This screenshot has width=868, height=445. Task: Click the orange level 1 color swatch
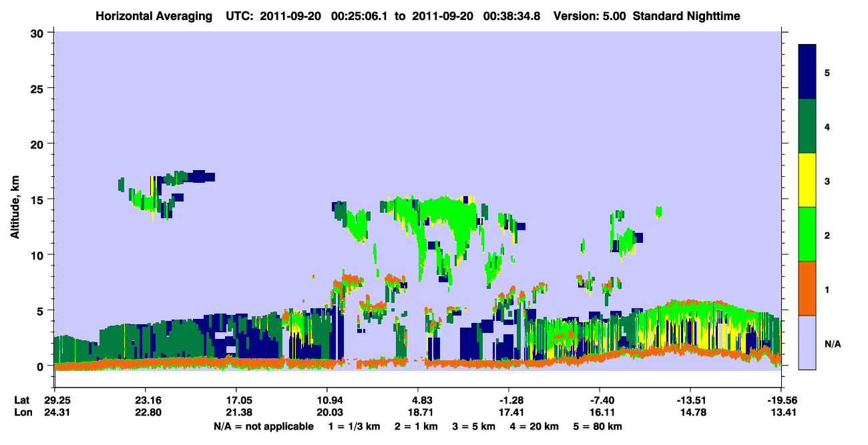[807, 288]
